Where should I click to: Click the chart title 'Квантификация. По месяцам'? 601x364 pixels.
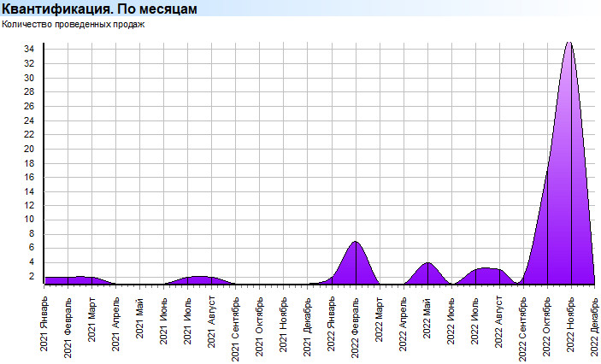pos(100,9)
